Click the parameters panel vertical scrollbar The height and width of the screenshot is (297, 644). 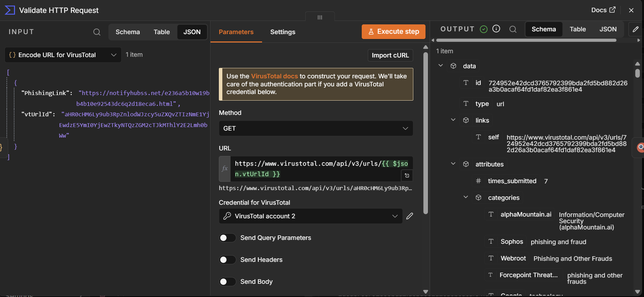tap(426, 133)
